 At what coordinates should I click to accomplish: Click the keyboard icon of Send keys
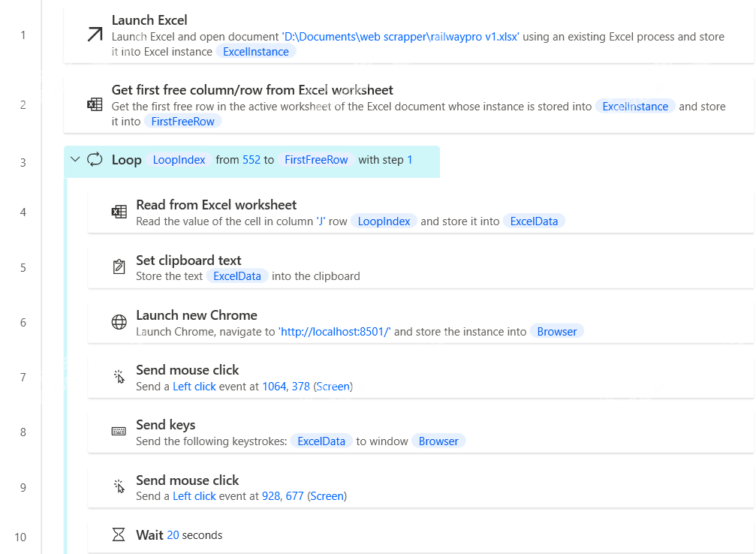tap(119, 431)
